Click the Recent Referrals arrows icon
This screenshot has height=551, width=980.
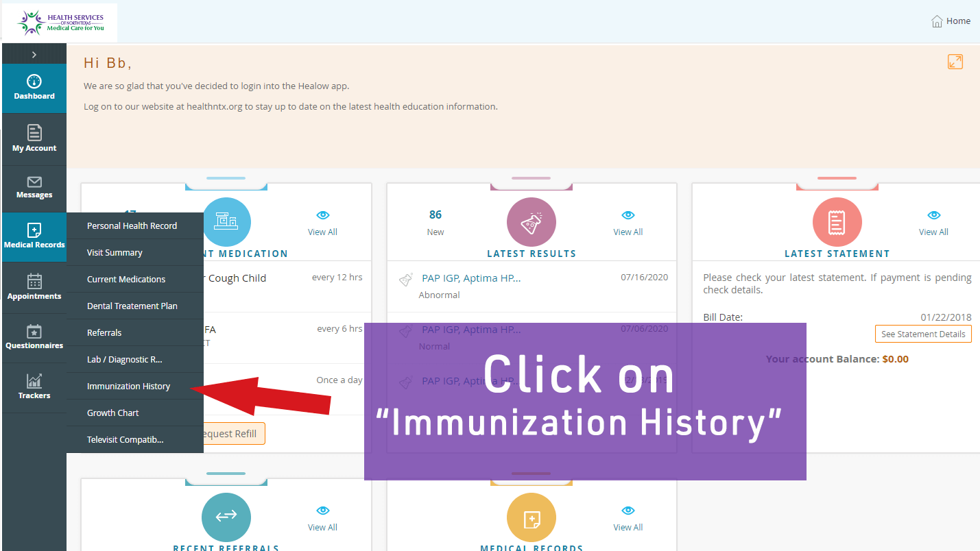pyautogui.click(x=226, y=517)
